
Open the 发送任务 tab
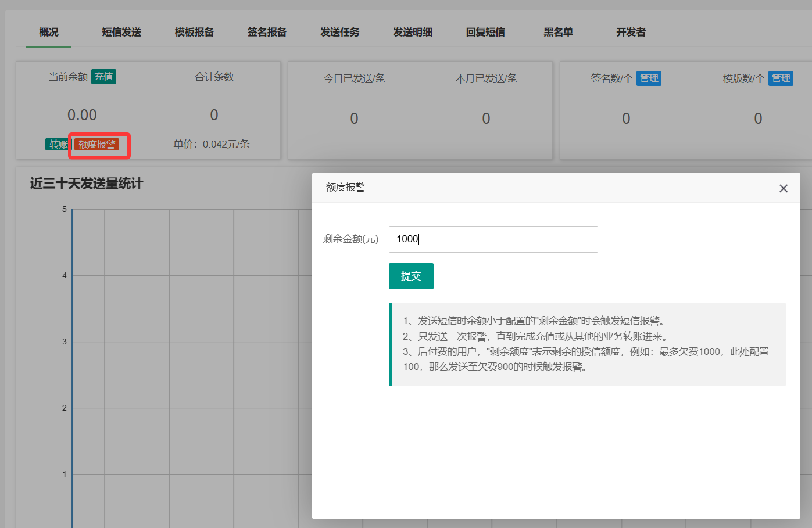click(340, 33)
